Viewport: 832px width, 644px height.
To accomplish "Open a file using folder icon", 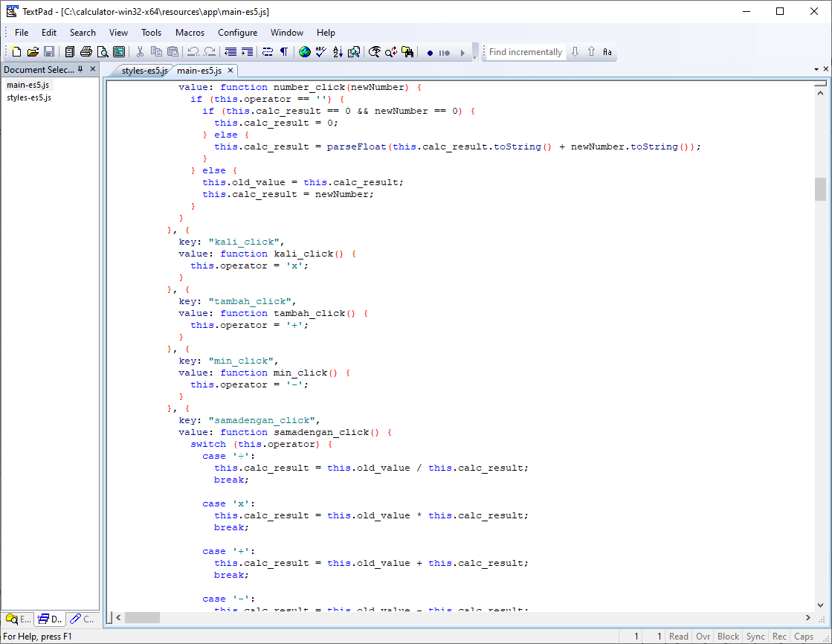I will coord(33,52).
